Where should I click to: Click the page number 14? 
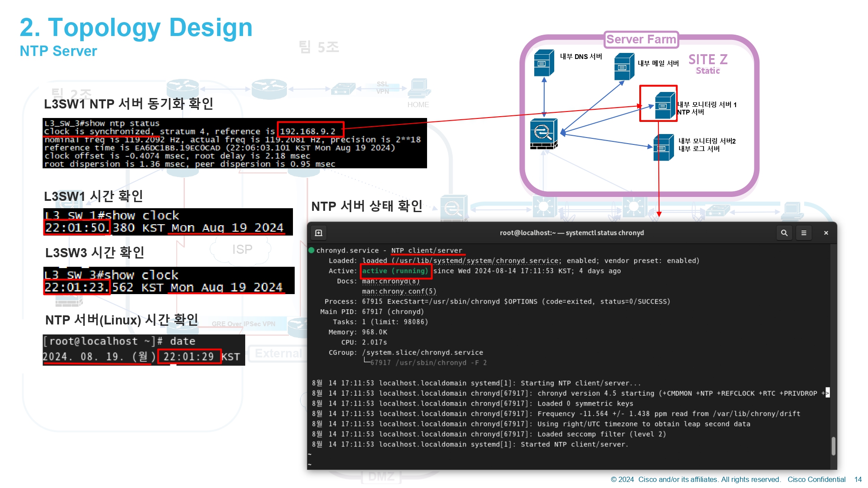point(858,480)
